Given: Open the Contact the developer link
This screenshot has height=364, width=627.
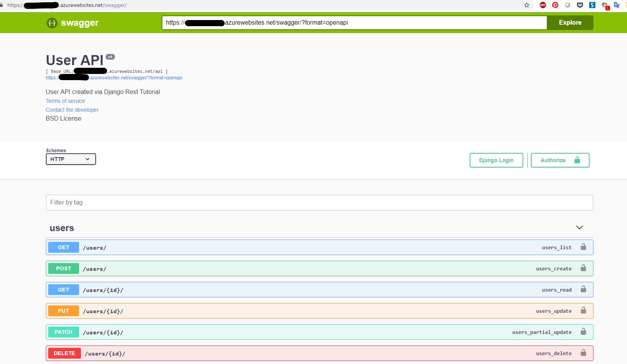Looking at the screenshot, I should pos(72,110).
